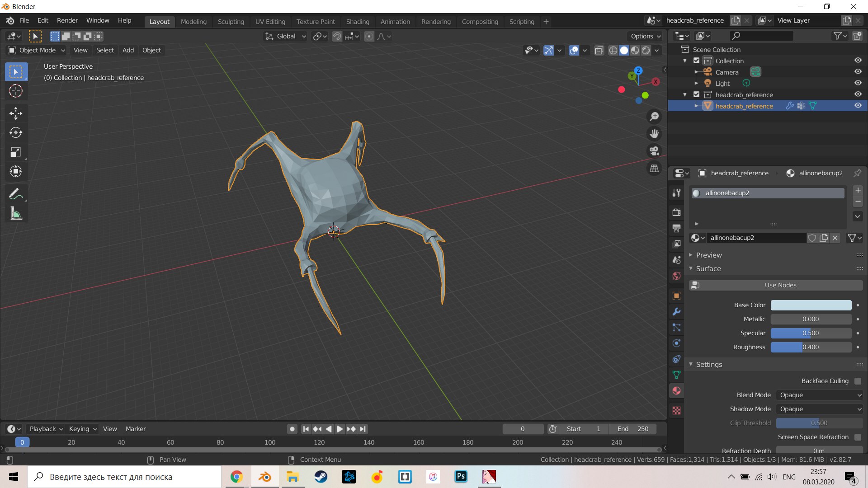Image resolution: width=868 pixels, height=488 pixels.
Task: Uncheck the headcrab_reference collection checkbox
Action: point(696,94)
